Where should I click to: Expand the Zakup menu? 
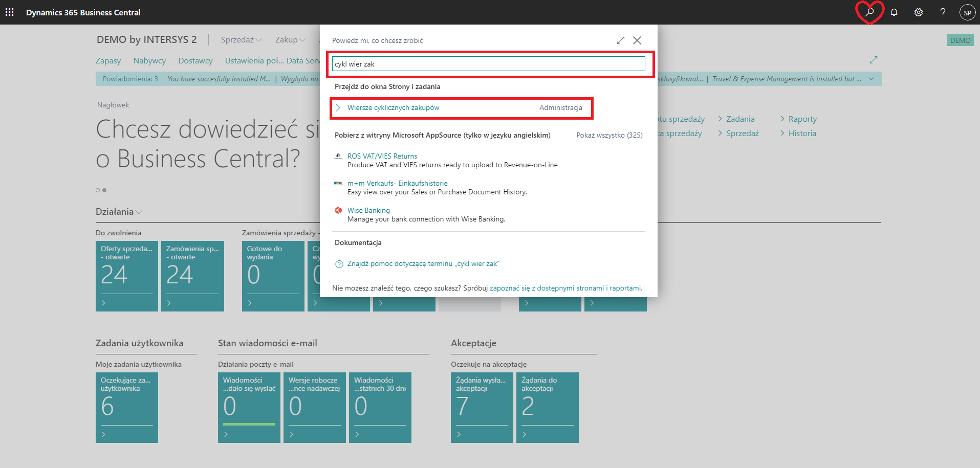pyautogui.click(x=290, y=40)
